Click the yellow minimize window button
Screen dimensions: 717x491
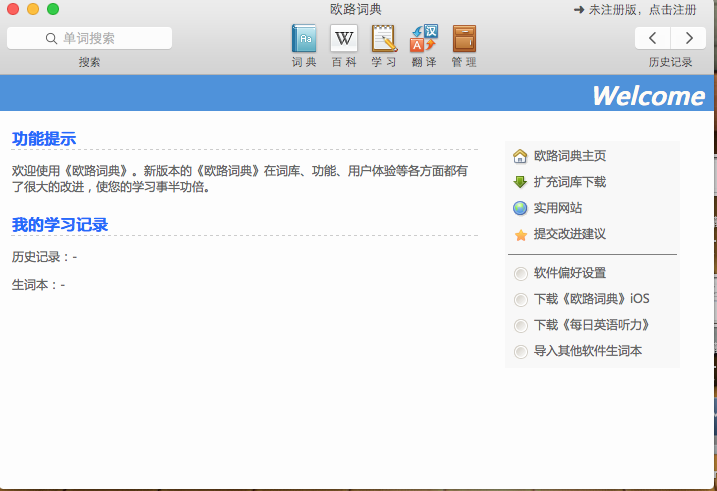33,9
